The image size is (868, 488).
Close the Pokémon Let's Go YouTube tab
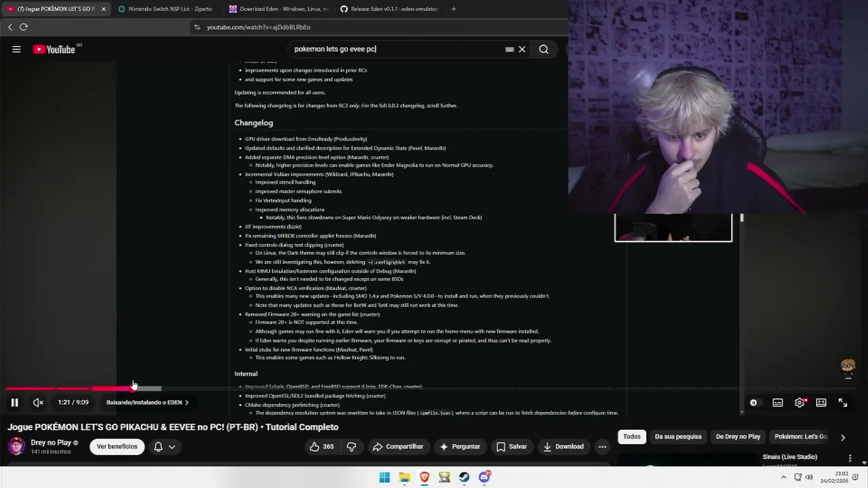click(104, 9)
